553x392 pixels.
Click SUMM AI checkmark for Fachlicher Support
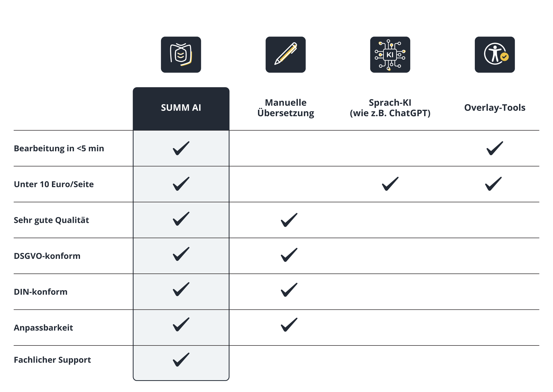click(x=181, y=359)
